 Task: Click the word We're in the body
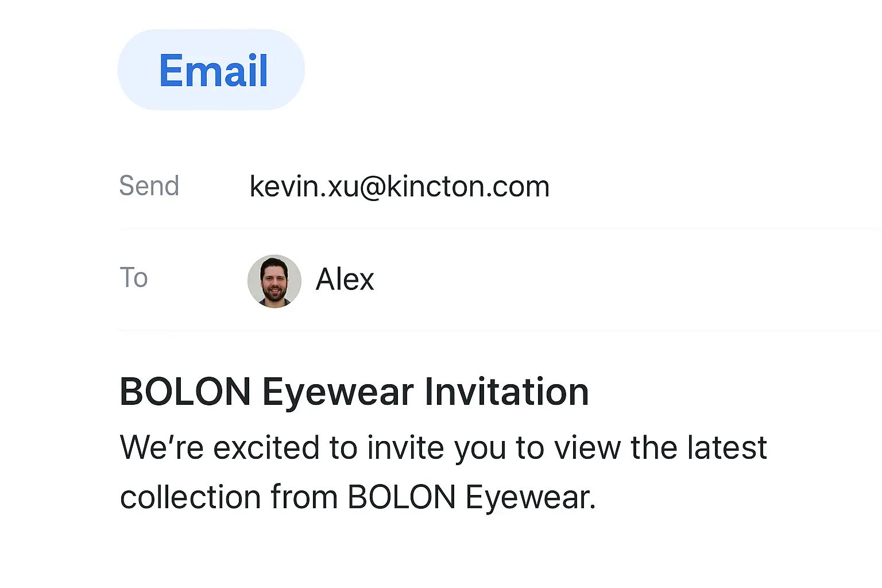click(x=161, y=447)
